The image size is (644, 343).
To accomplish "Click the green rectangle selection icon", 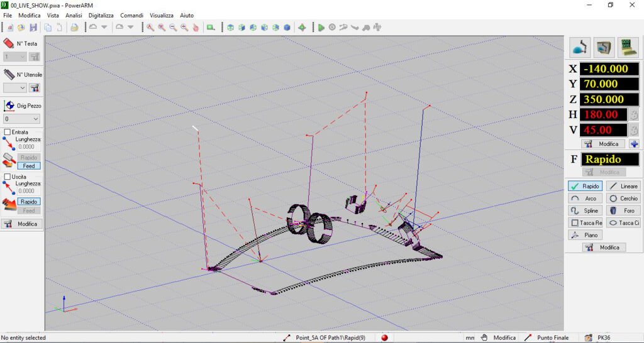I will (x=211, y=28).
